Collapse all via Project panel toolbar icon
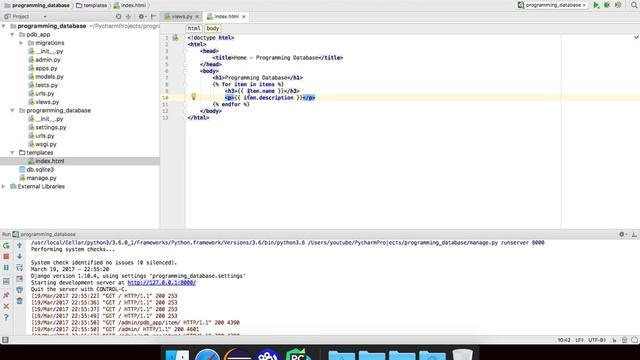 click(128, 17)
